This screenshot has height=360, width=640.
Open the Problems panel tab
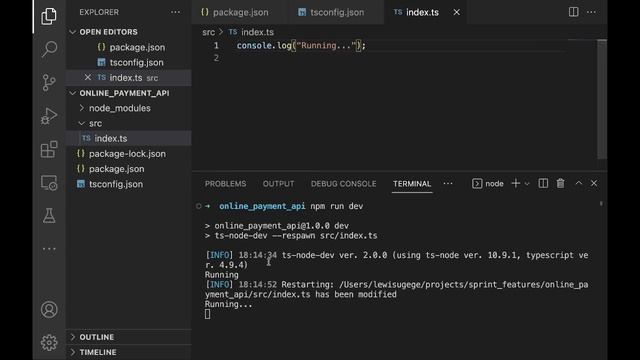[225, 184]
